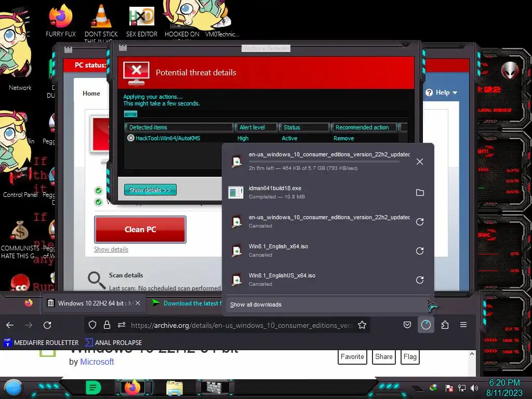The height and width of the screenshot is (399, 532).
Task: Click the network tray icon
Action: click(462, 388)
